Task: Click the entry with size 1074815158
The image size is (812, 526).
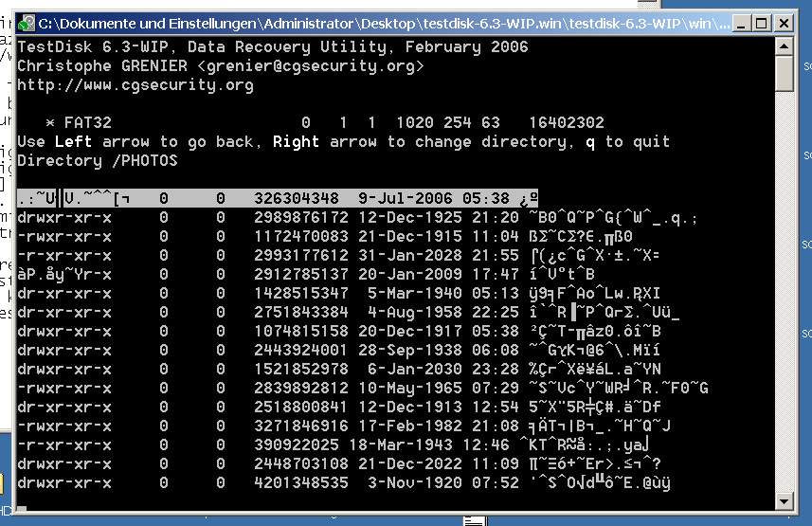Action: click(x=338, y=331)
